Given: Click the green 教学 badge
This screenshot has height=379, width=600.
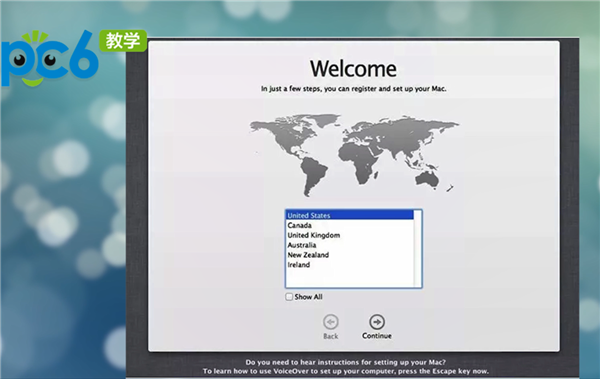Looking at the screenshot, I should pos(123,41).
